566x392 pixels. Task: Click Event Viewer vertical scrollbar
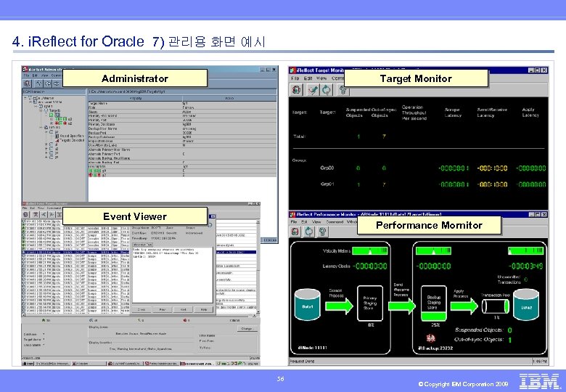(258, 267)
